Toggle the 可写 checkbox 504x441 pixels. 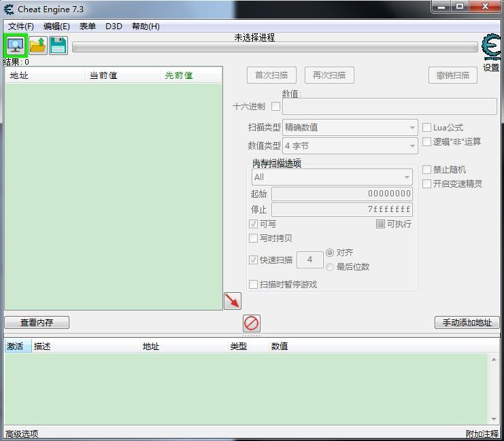[253, 224]
